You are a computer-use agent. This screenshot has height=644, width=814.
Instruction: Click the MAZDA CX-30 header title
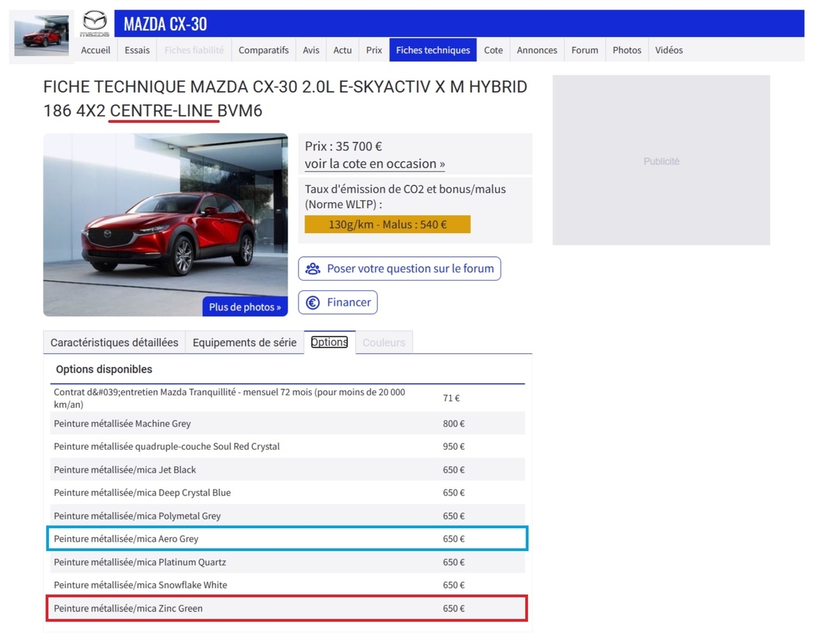166,24
